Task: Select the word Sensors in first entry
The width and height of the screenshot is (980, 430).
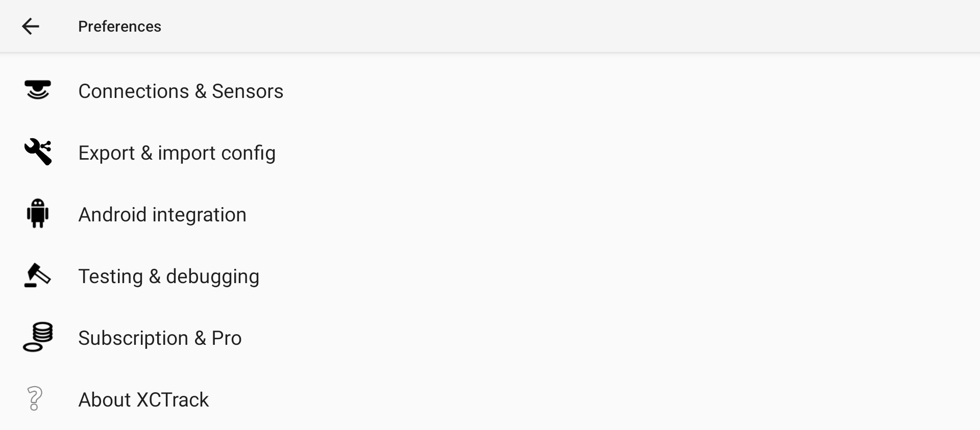Action: click(x=248, y=91)
